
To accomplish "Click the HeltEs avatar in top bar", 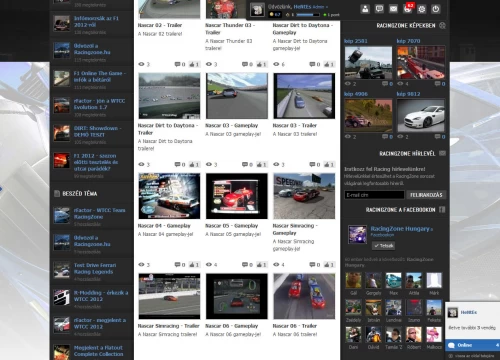I will [x=257, y=10].
